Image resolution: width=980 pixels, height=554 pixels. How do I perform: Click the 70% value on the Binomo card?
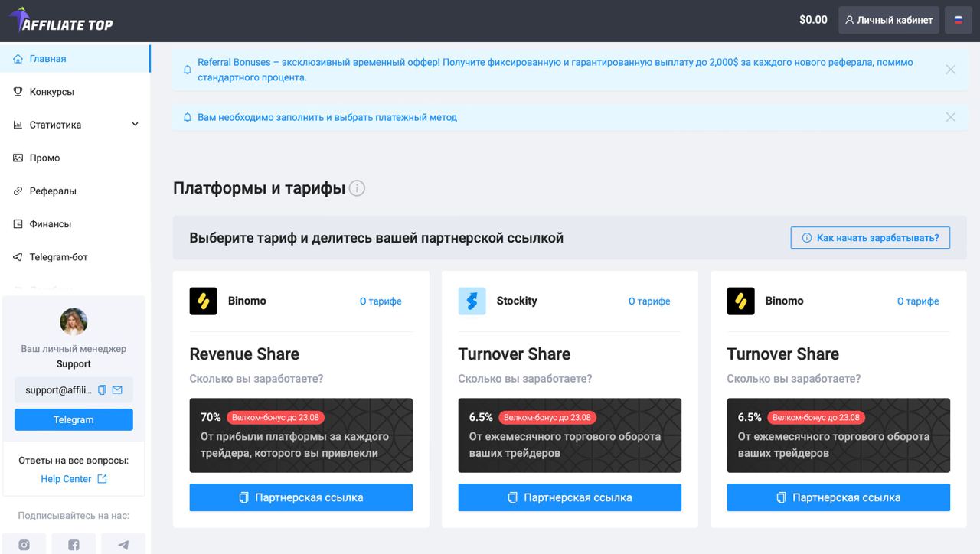[x=211, y=417]
